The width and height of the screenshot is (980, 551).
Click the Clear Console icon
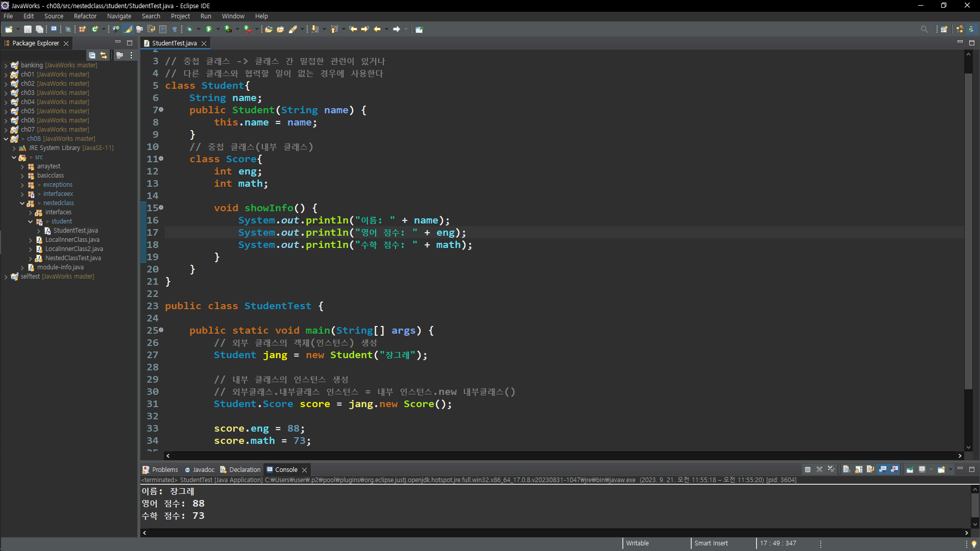[846, 469]
